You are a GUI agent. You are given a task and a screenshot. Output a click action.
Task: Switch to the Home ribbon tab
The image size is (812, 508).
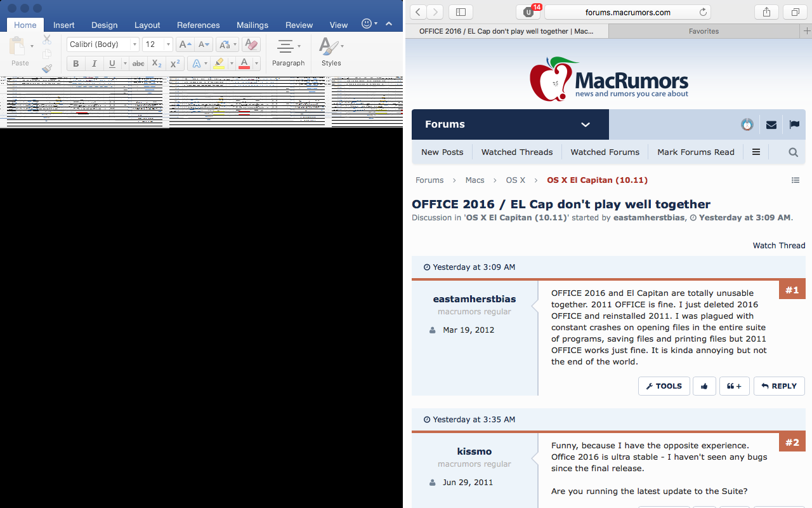click(x=25, y=25)
